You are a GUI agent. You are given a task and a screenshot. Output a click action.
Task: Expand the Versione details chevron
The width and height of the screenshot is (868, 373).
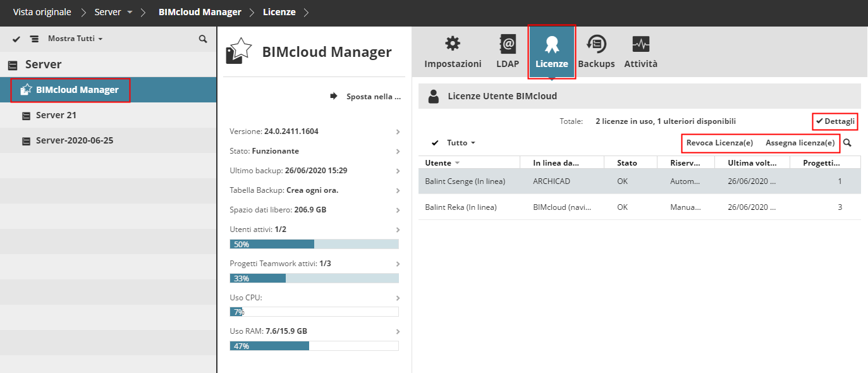(398, 132)
